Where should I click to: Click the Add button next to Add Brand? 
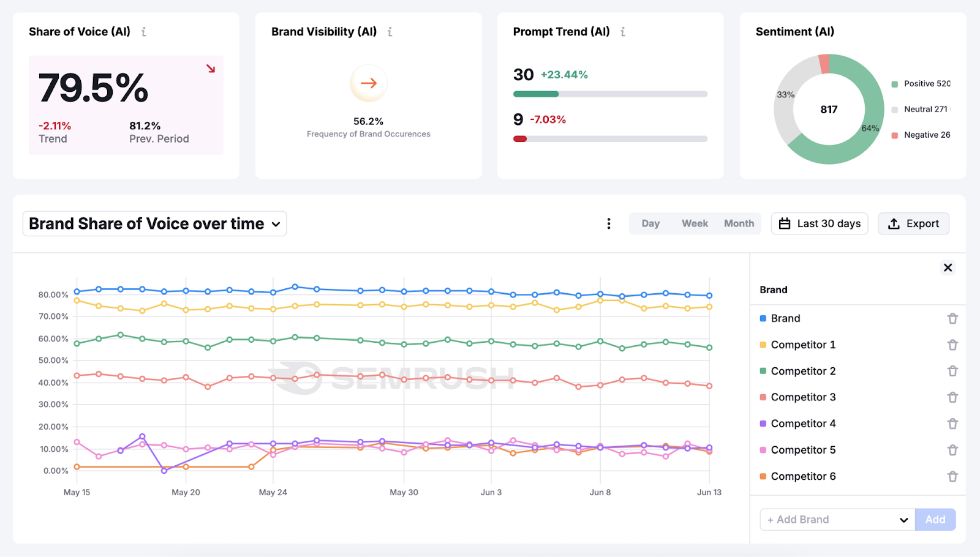(935, 519)
